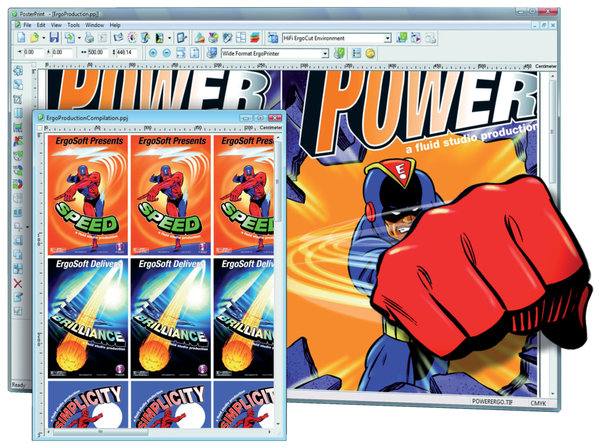Expand the Wide Format ErgoPrinter dropdown
The height and width of the screenshot is (448, 600).
(327, 53)
